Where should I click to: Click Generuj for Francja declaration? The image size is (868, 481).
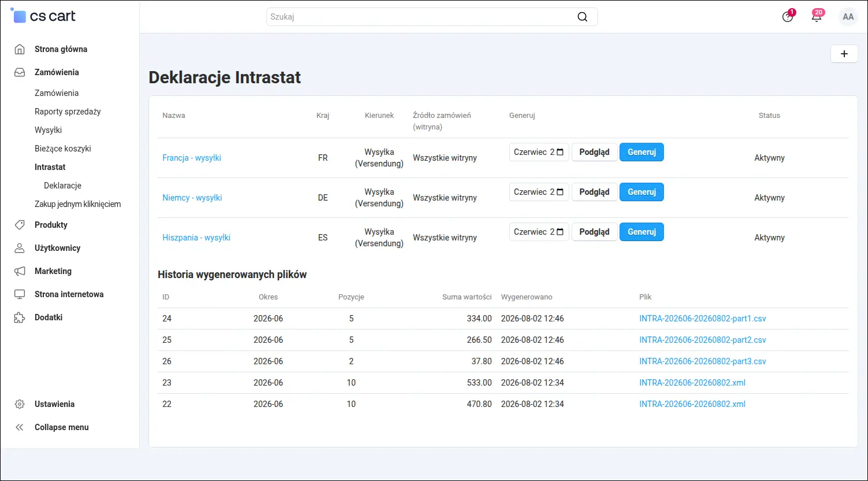tap(641, 152)
